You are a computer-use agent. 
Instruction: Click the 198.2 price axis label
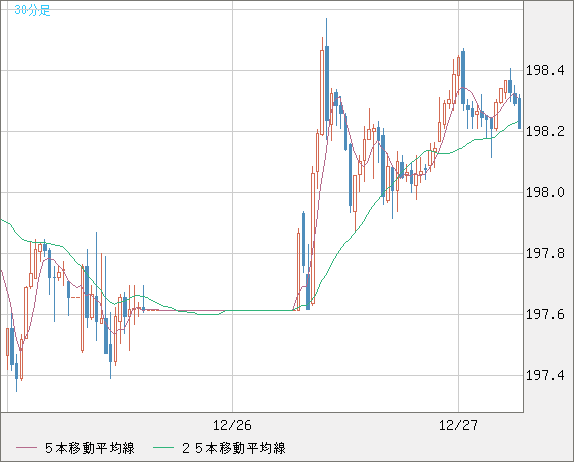pos(545,131)
